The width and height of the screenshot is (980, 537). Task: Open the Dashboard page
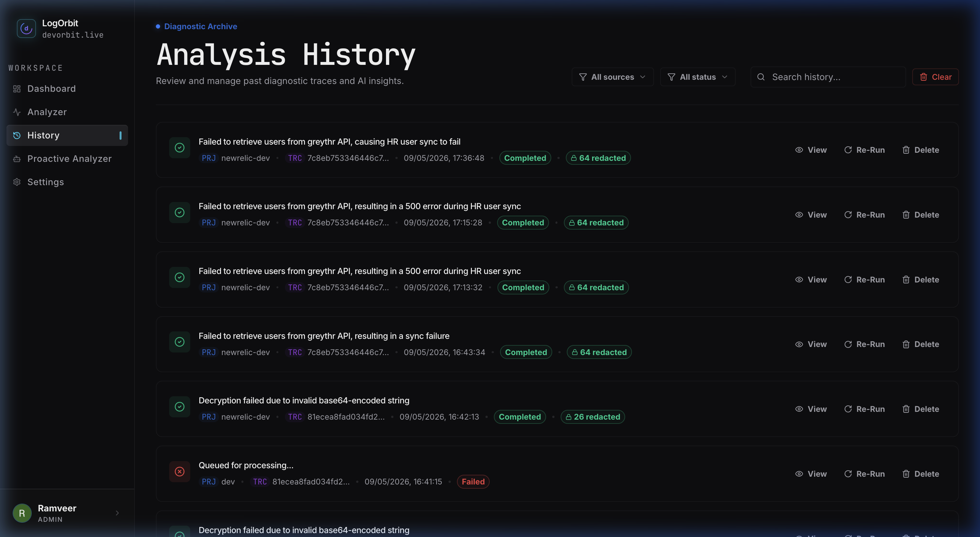(x=67, y=89)
